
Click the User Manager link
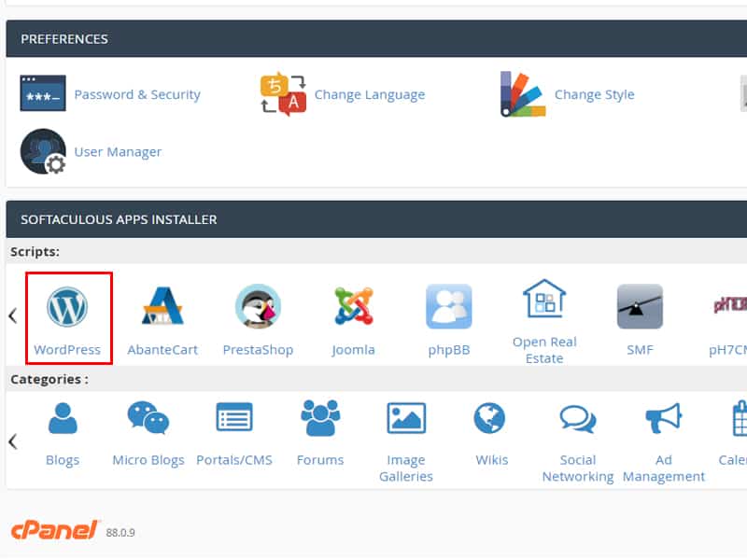click(118, 152)
